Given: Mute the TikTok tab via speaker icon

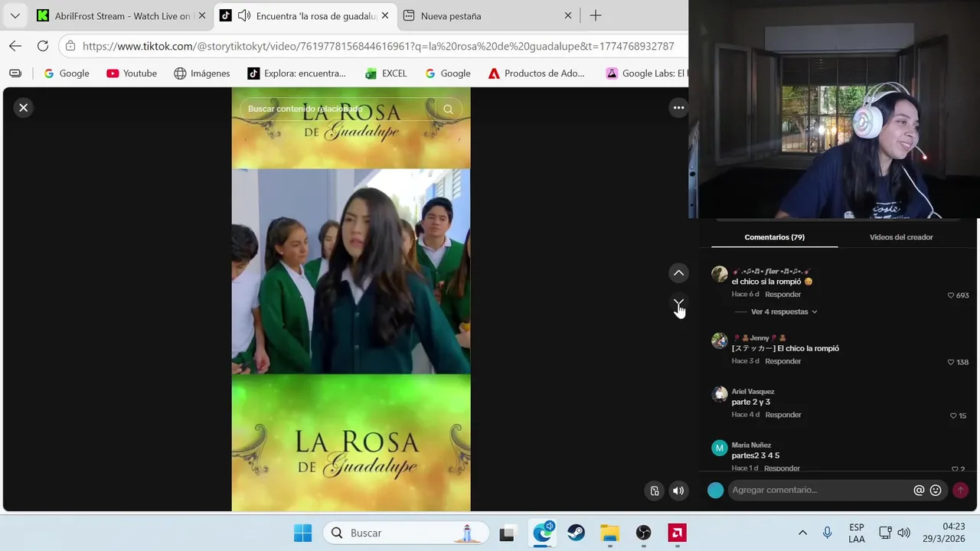Looking at the screenshot, I should pyautogui.click(x=244, y=15).
